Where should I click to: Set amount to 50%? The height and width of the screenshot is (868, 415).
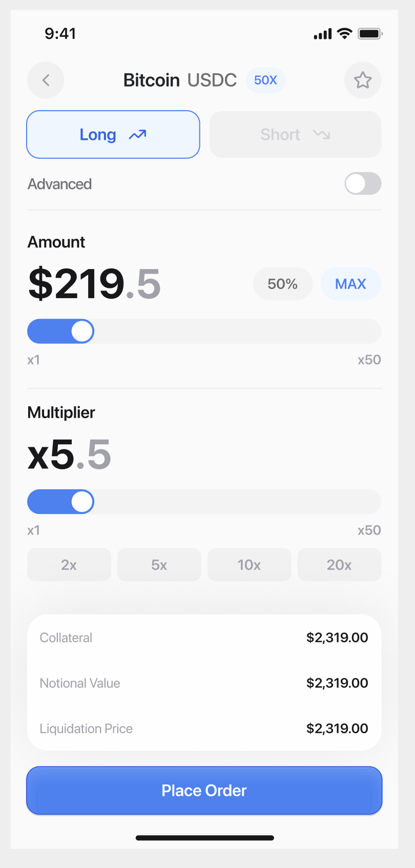[283, 284]
